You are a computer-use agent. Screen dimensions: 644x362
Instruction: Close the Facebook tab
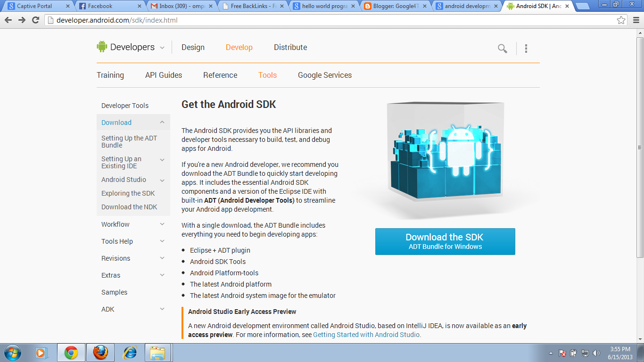(139, 6)
